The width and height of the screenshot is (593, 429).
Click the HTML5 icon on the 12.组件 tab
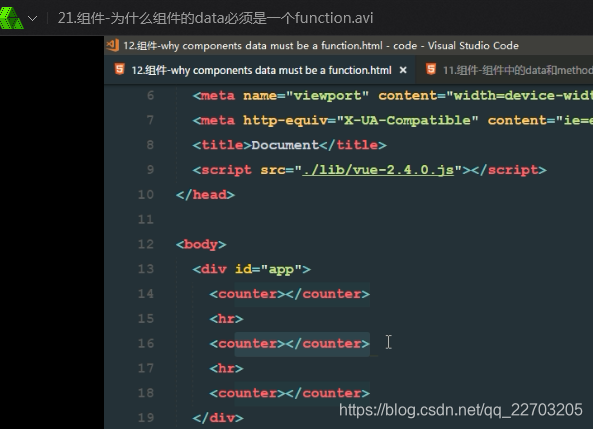point(120,69)
